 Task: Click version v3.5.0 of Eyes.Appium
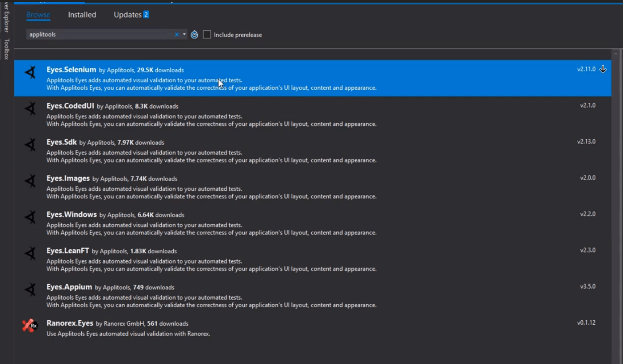pyautogui.click(x=588, y=286)
